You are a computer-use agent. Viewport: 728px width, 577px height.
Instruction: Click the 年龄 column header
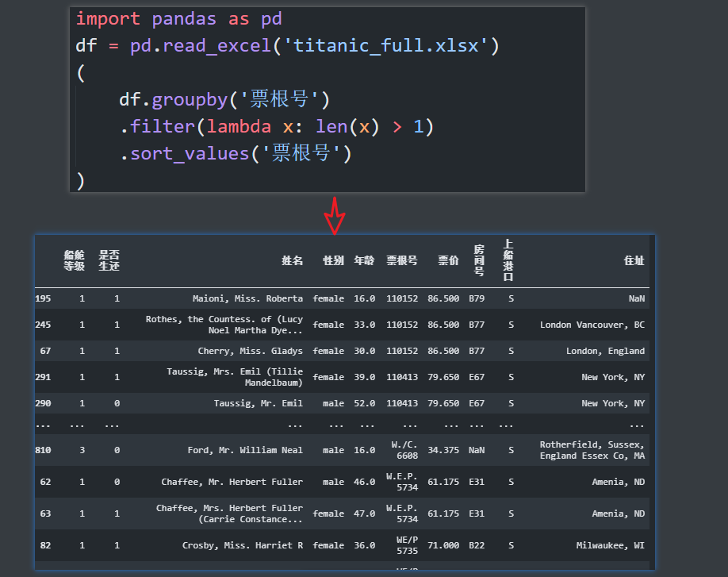tap(364, 260)
